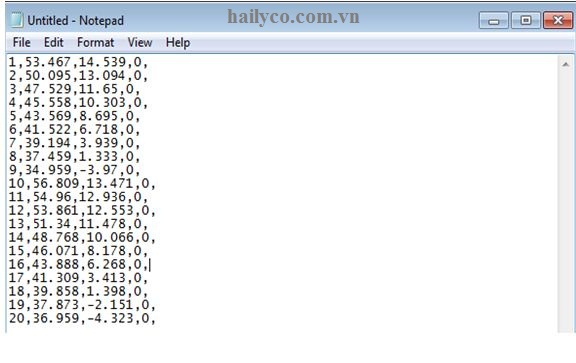Click the line starting 10,56.809
This screenshot has height=363, width=576.
coord(82,183)
